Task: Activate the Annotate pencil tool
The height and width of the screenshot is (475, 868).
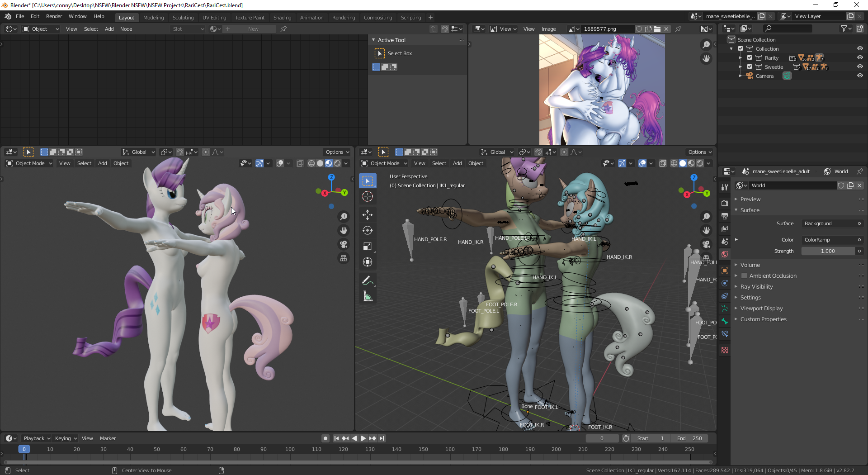Action: pos(367,280)
